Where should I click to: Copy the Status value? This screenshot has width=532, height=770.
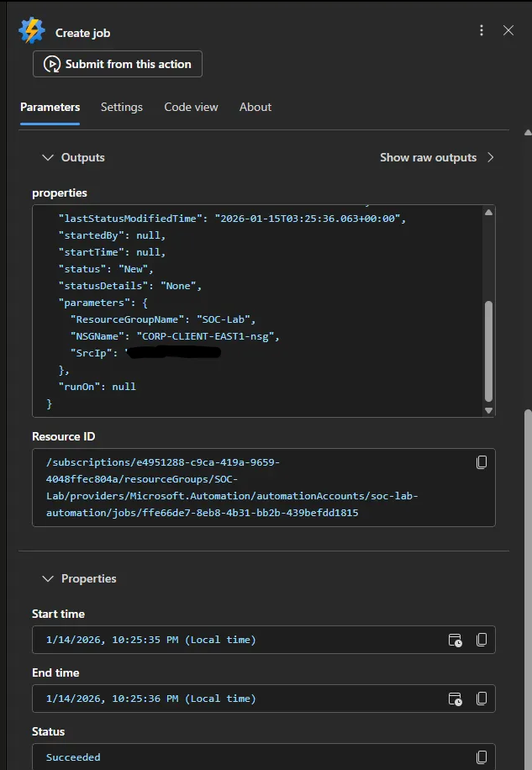click(x=482, y=757)
